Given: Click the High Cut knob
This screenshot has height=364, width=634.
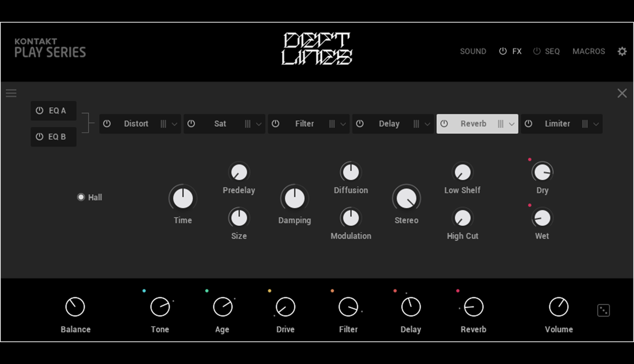Looking at the screenshot, I should [x=462, y=218].
